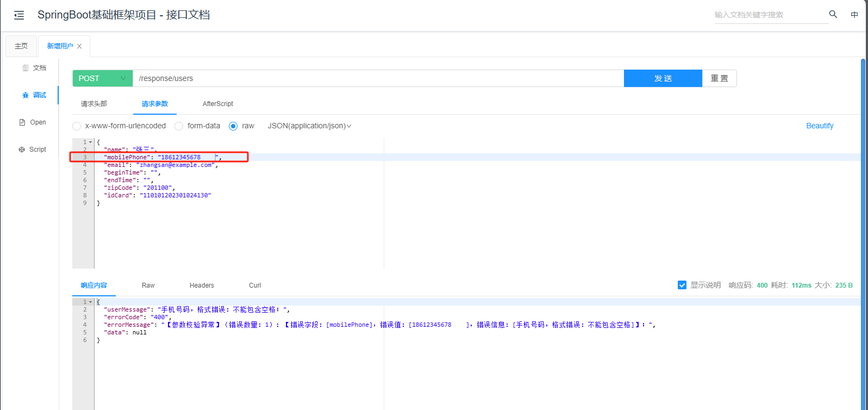Viewport: 868px width, 410px height.
Task: Switch to the AfterScript tab
Action: 218,104
